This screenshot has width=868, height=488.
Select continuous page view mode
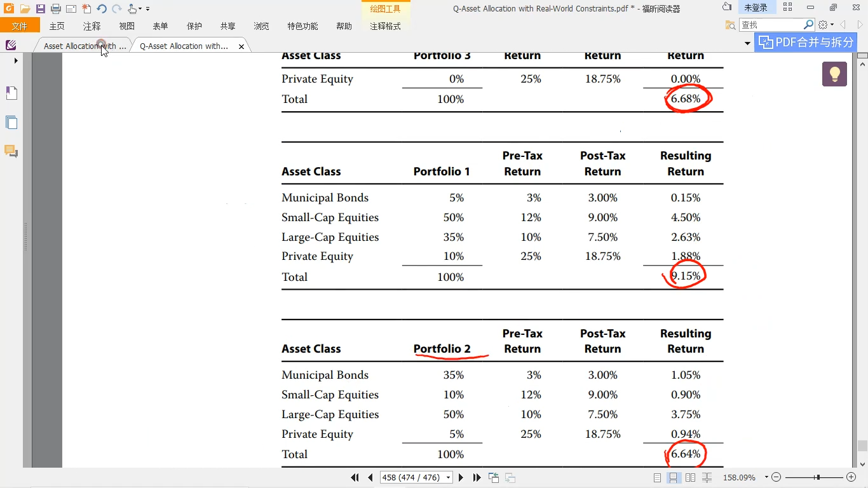[674, 478]
